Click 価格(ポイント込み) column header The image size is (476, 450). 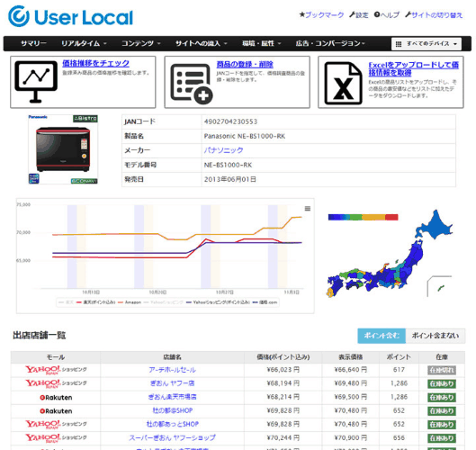click(283, 357)
